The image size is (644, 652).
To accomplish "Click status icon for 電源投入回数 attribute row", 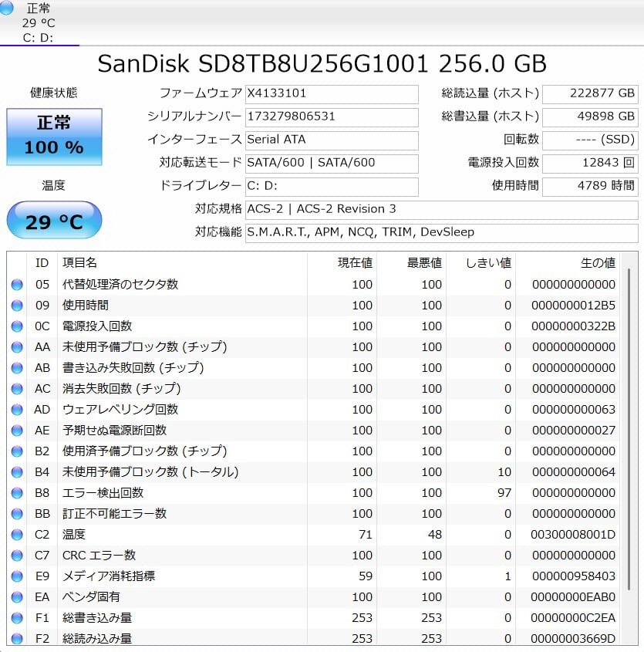I will [x=16, y=326].
